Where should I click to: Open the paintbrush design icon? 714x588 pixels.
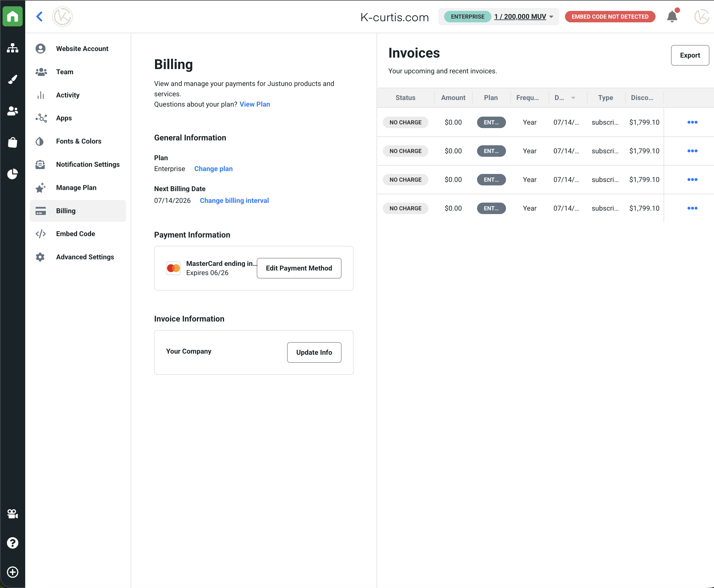tap(13, 80)
